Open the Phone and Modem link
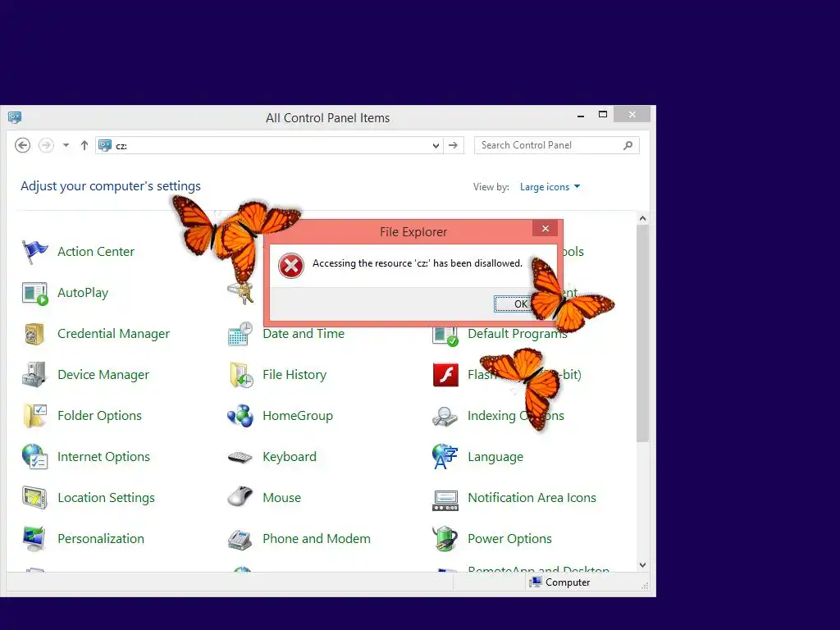 (317, 539)
